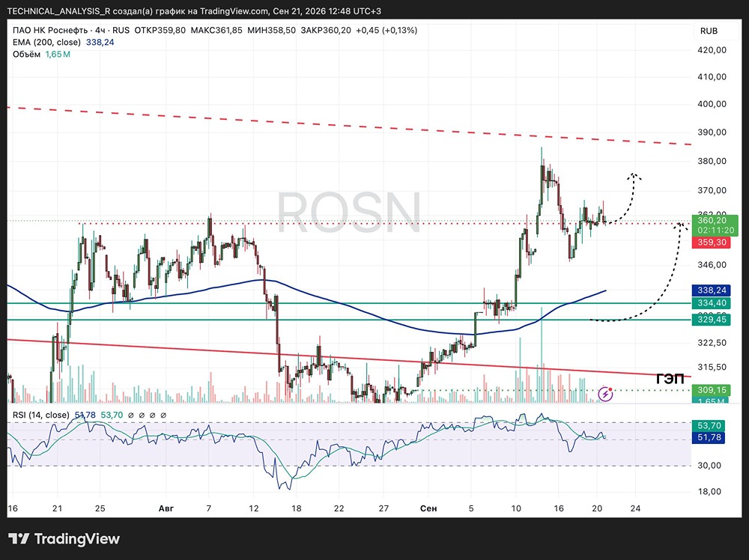Click the 400,00 price axis tick
The image size is (749, 560).
(712, 104)
